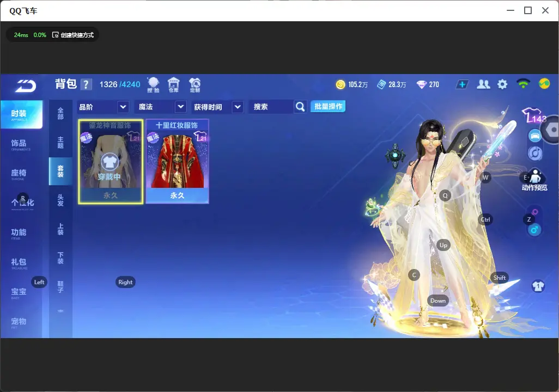Open the 捏脸 face customization icon

[153, 85]
